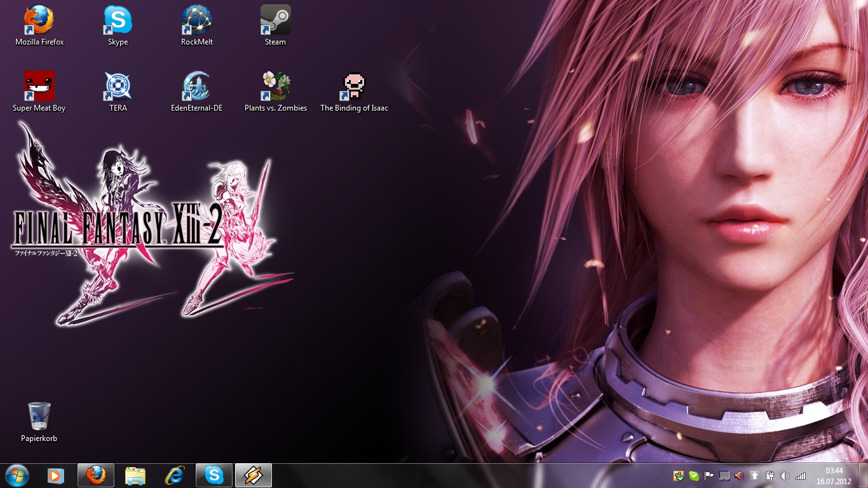Click the TERA game shortcut
Image resolution: width=868 pixels, height=488 pixels.
tap(118, 86)
